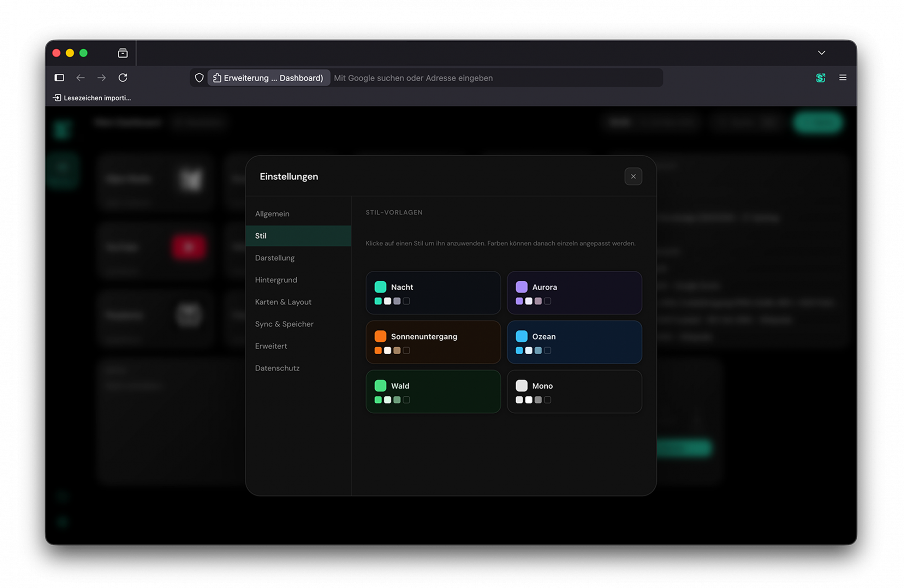Apply the Aurora theme
Screen dimensions: 904x588
point(574,293)
